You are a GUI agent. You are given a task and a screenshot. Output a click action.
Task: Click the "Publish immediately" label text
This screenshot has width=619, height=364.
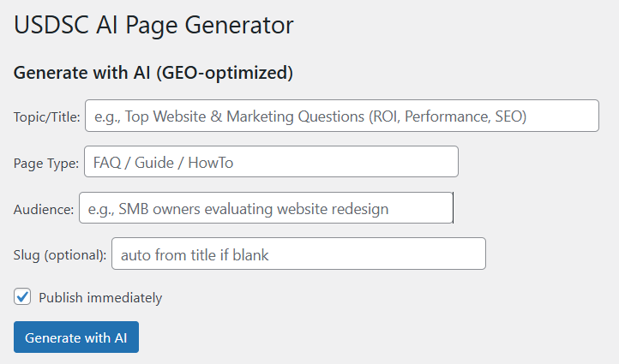(x=100, y=298)
